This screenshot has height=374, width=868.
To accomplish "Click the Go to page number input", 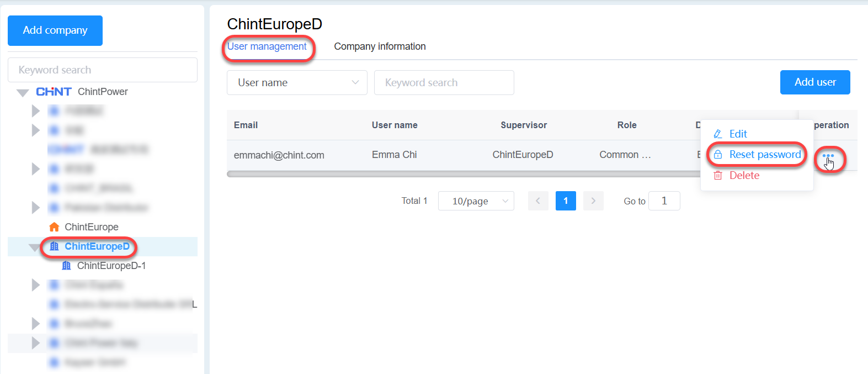I will [664, 201].
